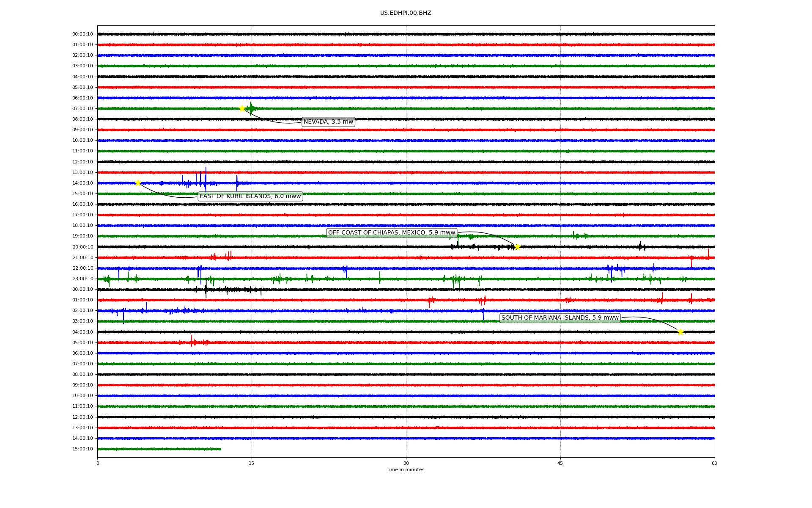Click the 'NEVADA, 3.5 mw' annotation label

coord(328,122)
